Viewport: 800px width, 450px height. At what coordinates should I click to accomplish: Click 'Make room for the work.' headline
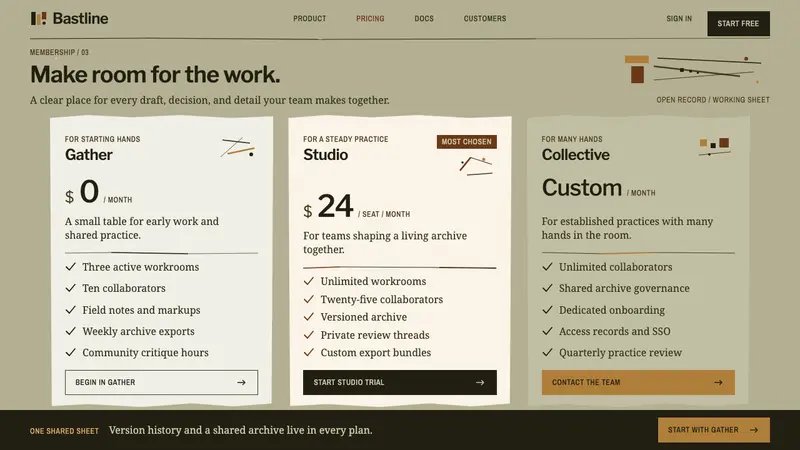coord(155,74)
